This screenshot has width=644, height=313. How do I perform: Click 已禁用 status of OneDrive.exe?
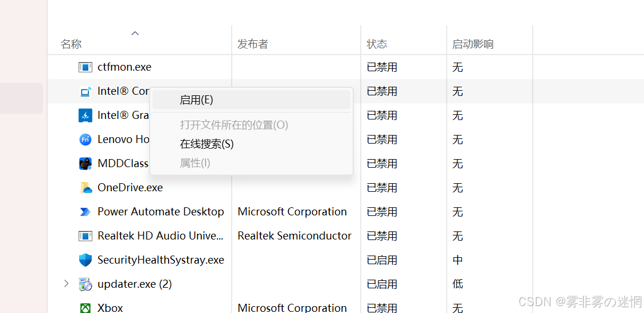coord(382,188)
